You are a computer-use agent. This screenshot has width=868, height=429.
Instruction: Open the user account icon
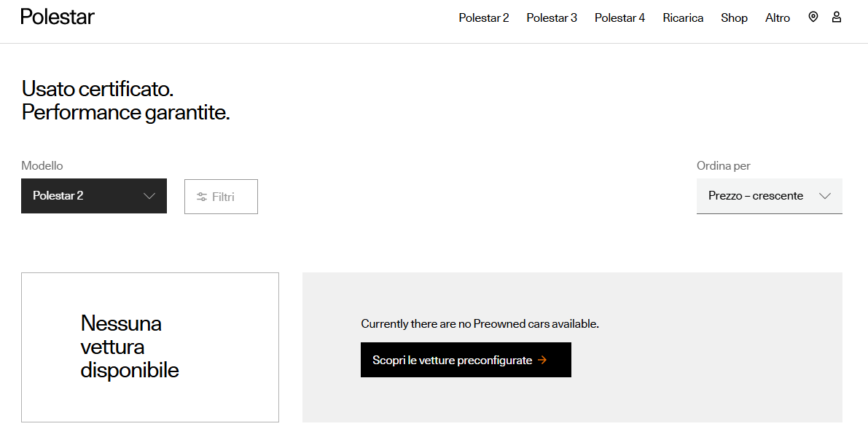tap(837, 17)
